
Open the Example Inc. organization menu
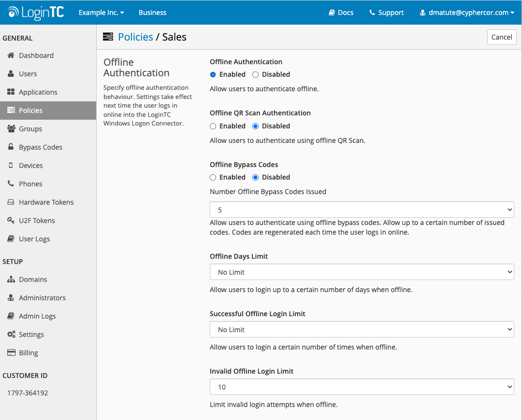(x=101, y=13)
